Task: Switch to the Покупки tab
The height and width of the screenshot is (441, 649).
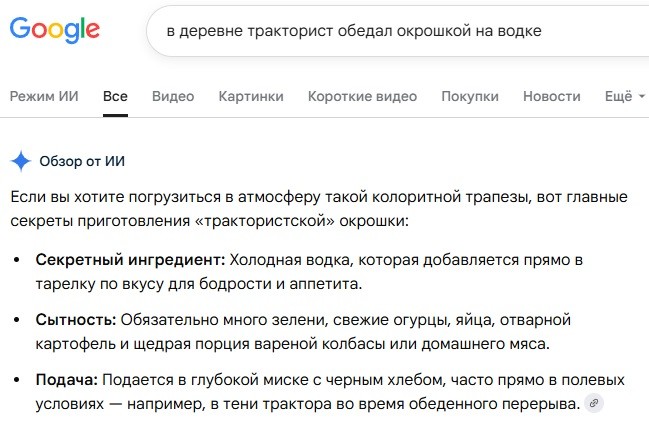Action: pyautogui.click(x=470, y=96)
